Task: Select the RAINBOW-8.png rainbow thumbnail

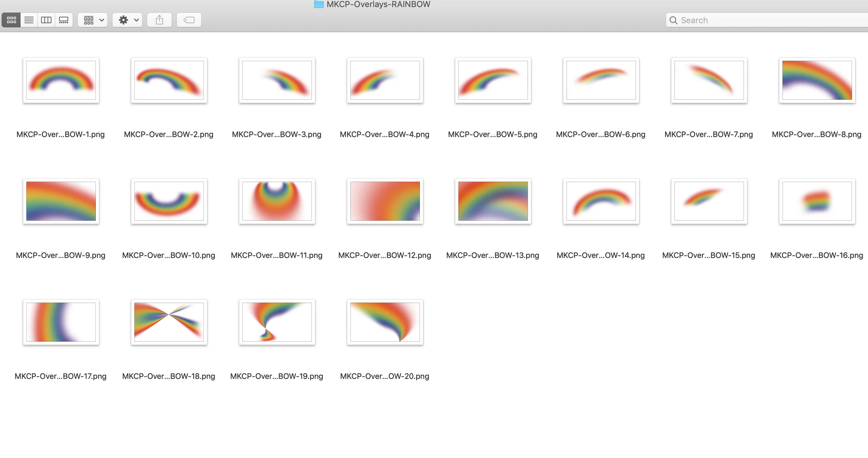Action: pyautogui.click(x=817, y=80)
